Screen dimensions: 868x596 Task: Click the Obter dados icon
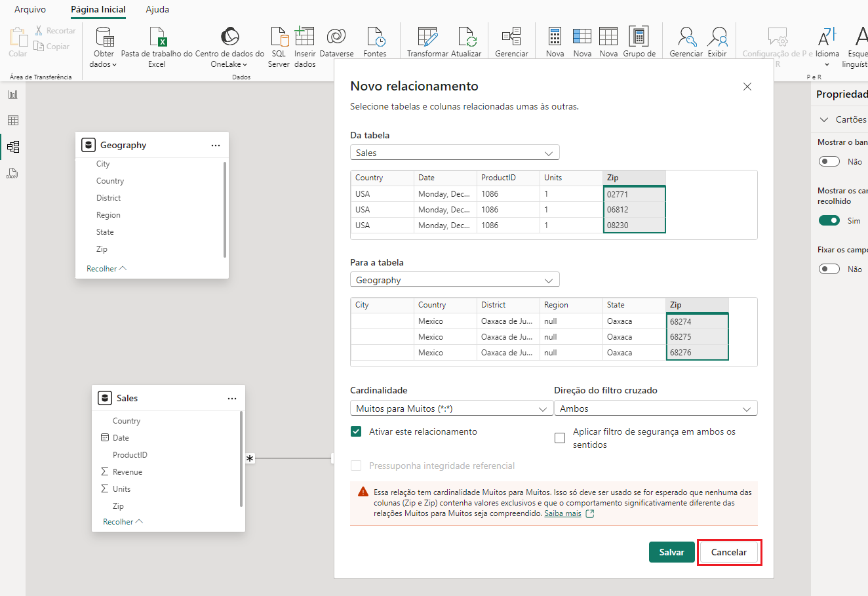tap(104, 38)
